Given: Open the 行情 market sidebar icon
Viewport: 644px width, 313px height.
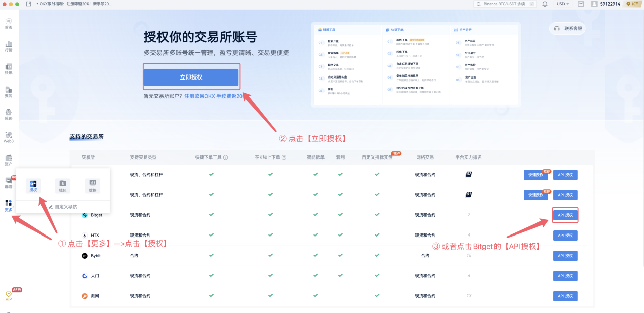Looking at the screenshot, I should [9, 46].
